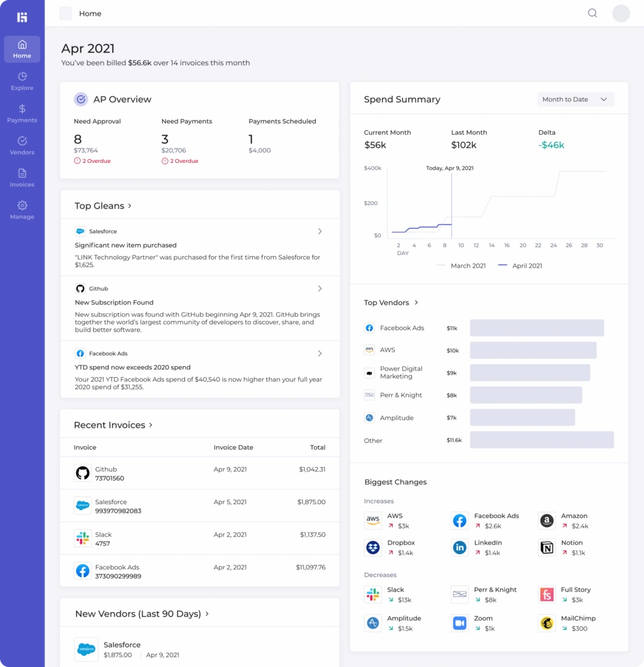Click the AWS icon in Top Vendors

(x=369, y=350)
